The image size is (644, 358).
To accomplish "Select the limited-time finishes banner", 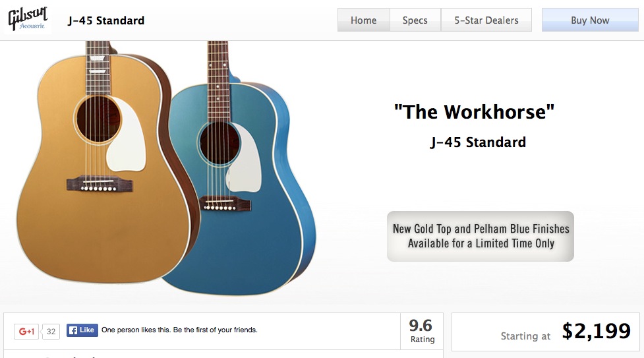I will pyautogui.click(x=481, y=236).
